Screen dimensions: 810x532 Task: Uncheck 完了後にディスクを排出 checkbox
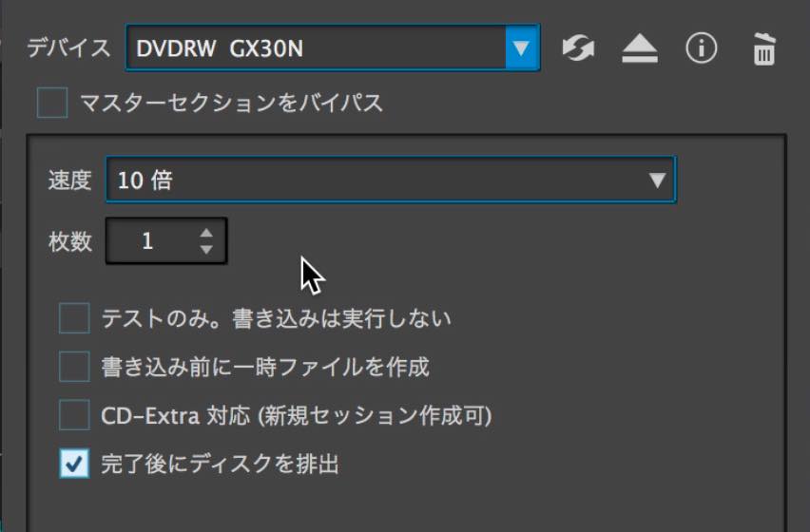(x=74, y=464)
